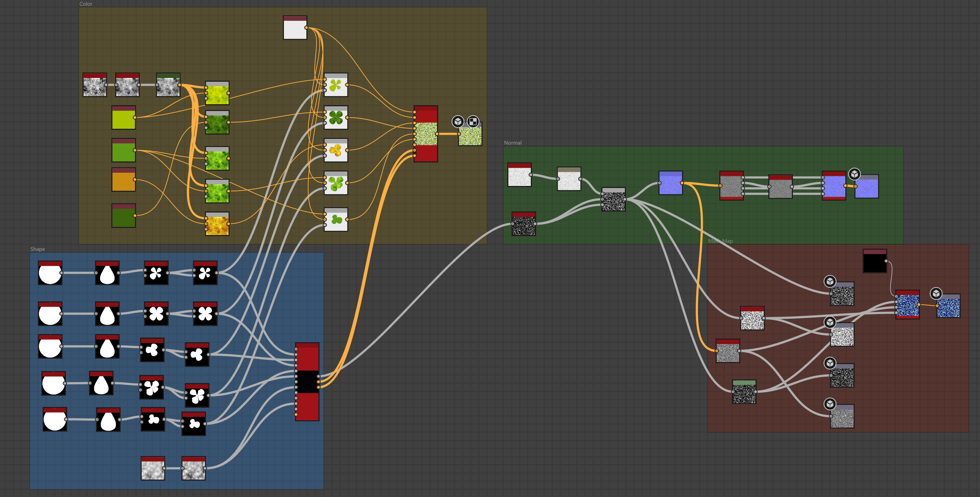Select the green-header black noise node in Mask Map

tap(744, 391)
